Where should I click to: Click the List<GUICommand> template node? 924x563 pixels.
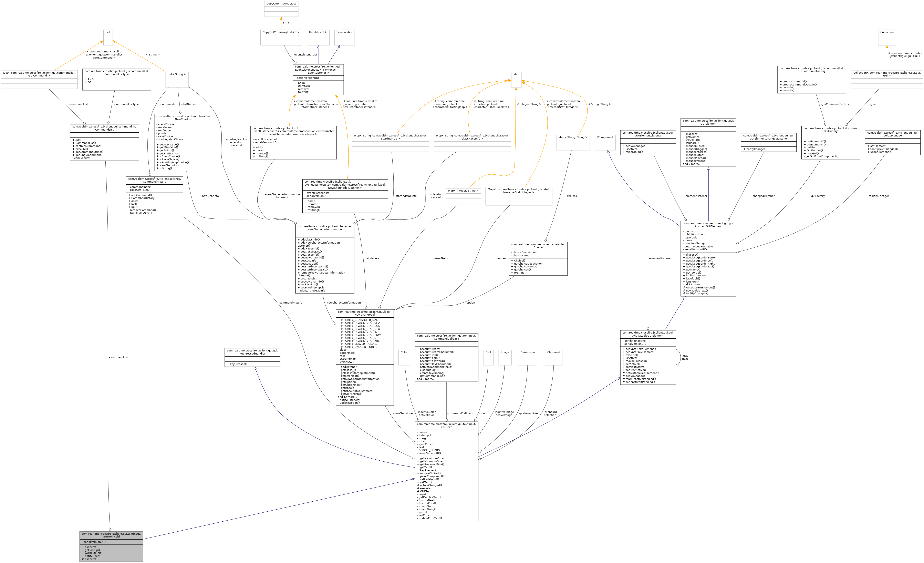pyautogui.click(x=39, y=80)
